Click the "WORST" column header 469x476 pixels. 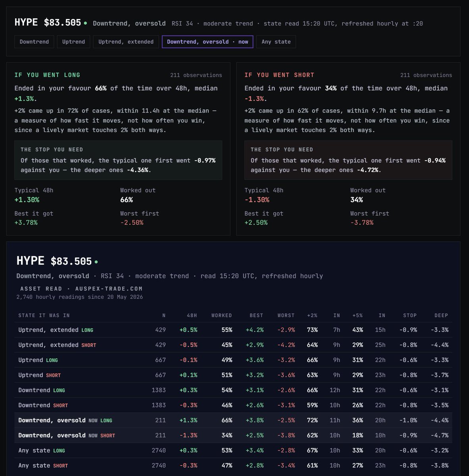point(286,315)
